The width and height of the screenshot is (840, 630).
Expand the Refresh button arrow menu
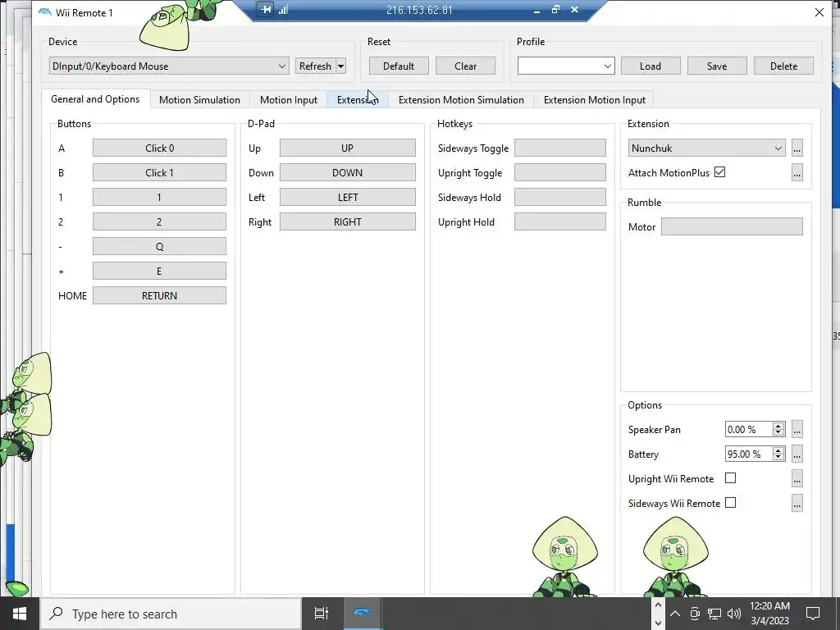click(x=340, y=66)
